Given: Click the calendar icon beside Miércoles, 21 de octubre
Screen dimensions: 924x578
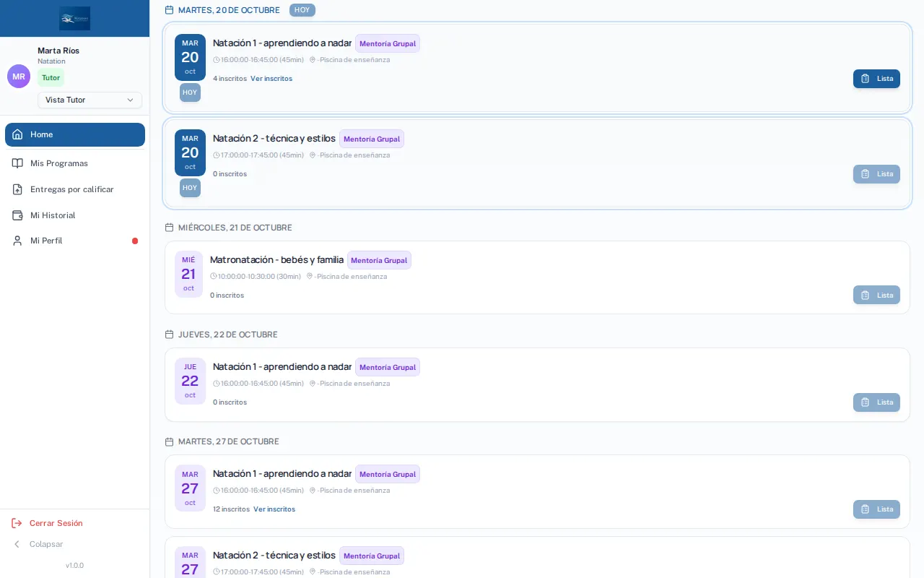Looking at the screenshot, I should coord(170,228).
